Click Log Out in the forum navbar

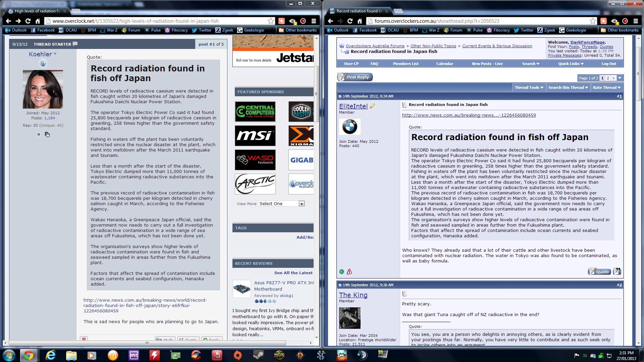tap(608, 64)
